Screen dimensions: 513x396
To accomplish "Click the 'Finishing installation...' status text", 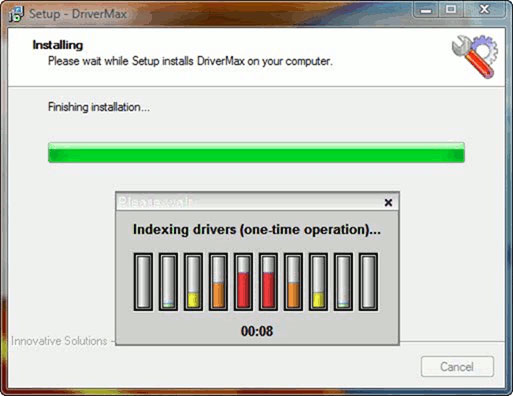I will 99,107.
